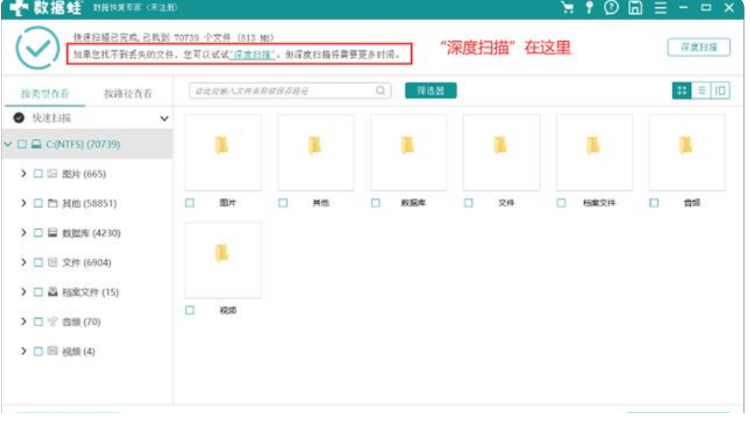Open the shopping cart purchase icon

click(568, 8)
